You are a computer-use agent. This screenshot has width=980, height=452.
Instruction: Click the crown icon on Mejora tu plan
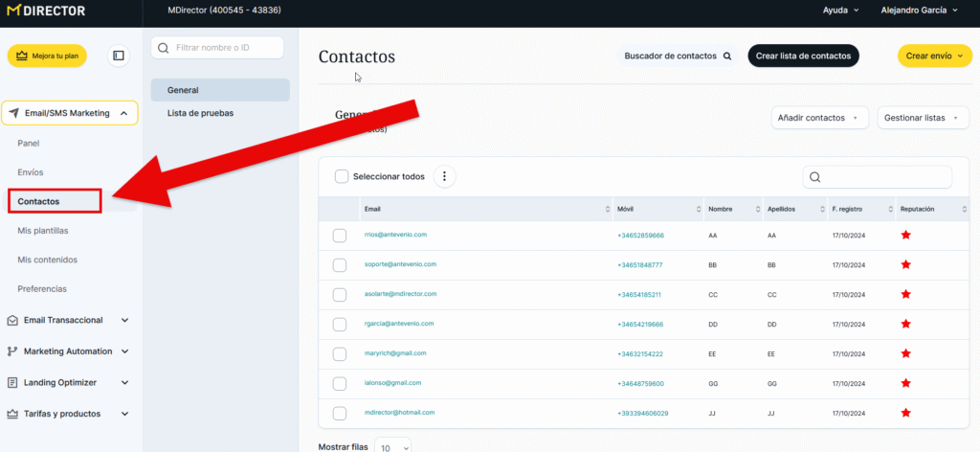coord(22,56)
